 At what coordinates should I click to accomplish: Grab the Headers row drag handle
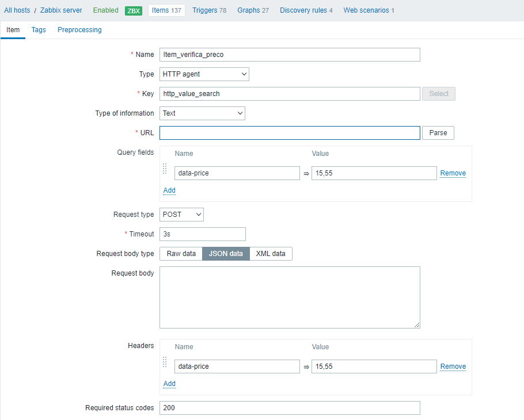coord(165,362)
